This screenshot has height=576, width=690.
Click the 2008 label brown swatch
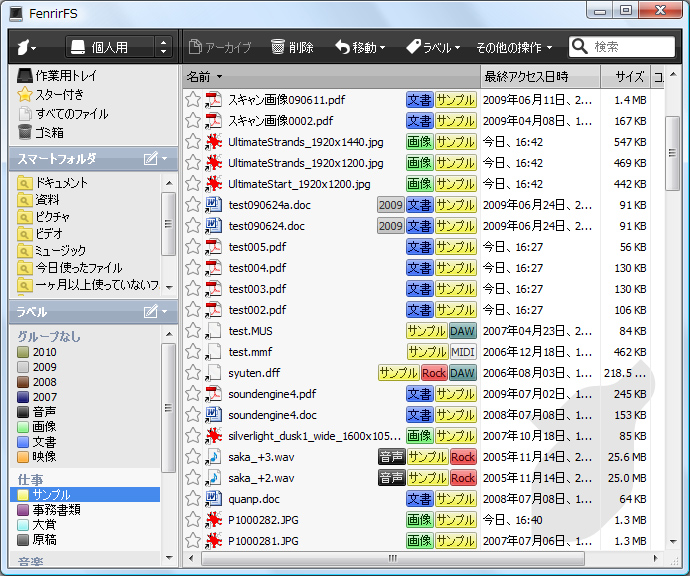(x=23, y=382)
